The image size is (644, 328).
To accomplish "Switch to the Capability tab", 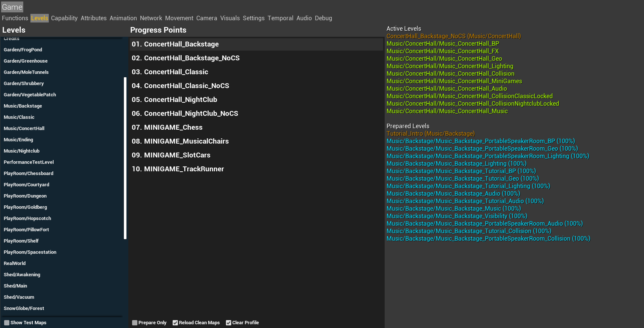I will pos(64,18).
